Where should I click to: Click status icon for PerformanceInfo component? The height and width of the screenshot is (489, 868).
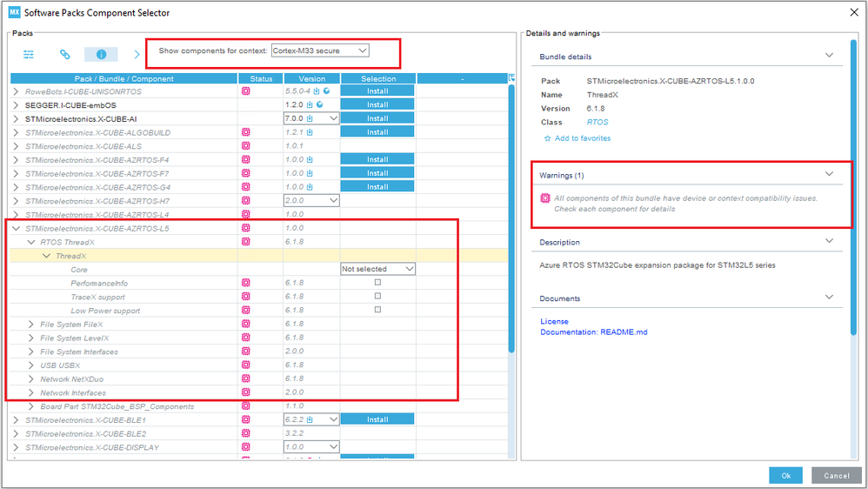[x=246, y=283]
